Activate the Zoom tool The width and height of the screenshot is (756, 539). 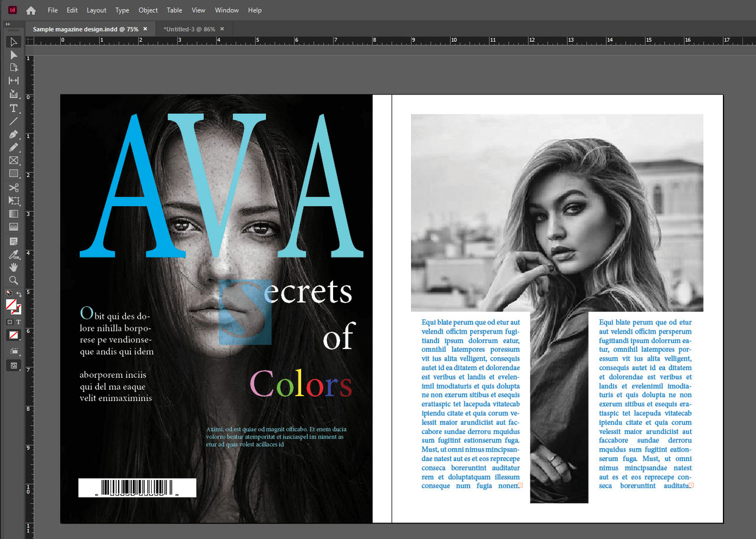click(13, 280)
